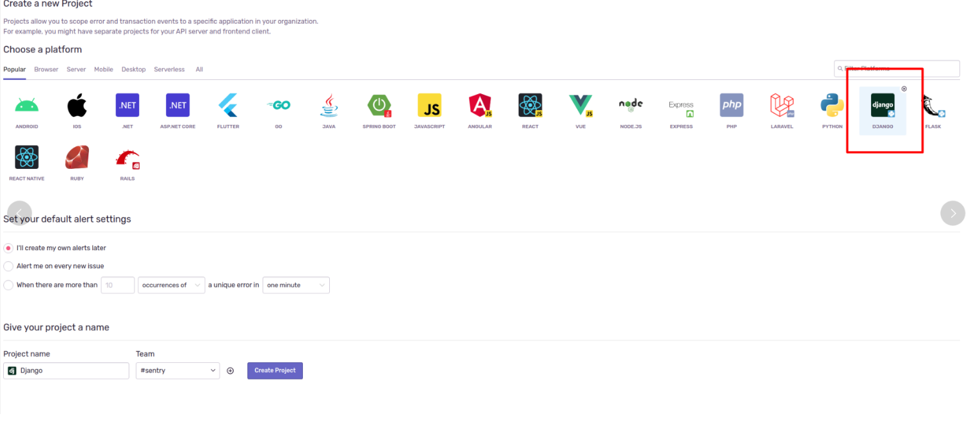980x439 pixels.
Task: Choose the React Native platform icon
Action: [x=27, y=157]
